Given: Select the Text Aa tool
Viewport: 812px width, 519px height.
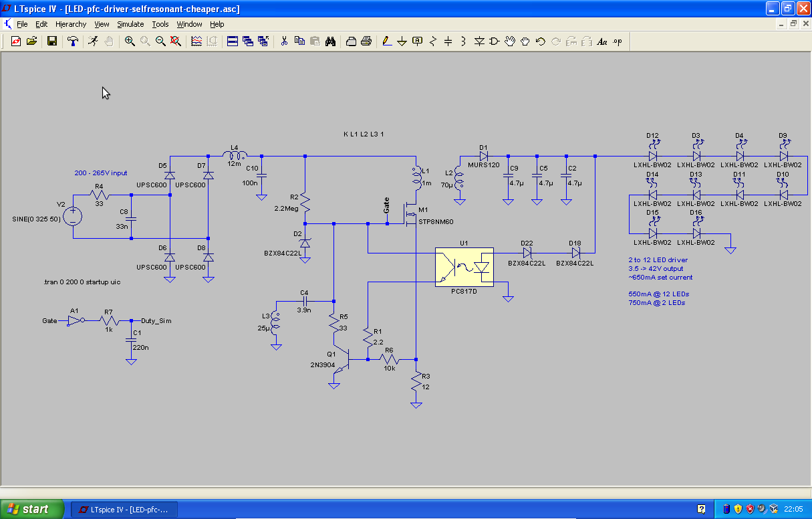Looking at the screenshot, I should point(601,41).
